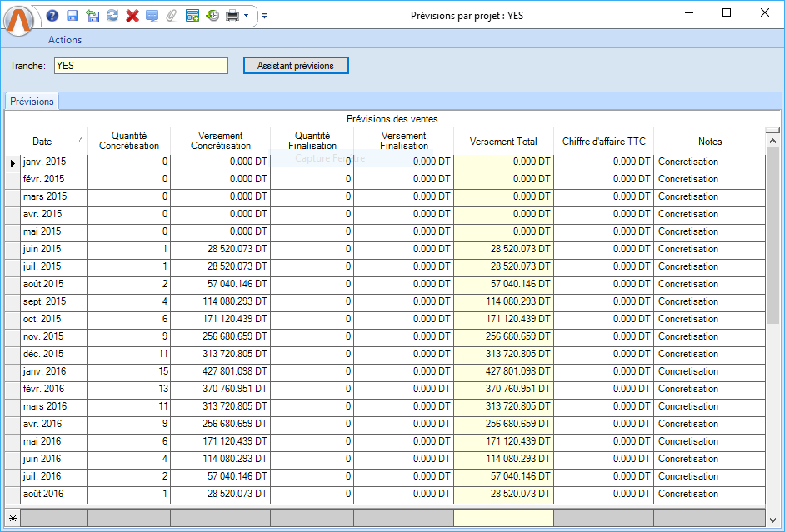Click the Assistant prévisions button
The height and width of the screenshot is (532, 785).
(x=295, y=66)
